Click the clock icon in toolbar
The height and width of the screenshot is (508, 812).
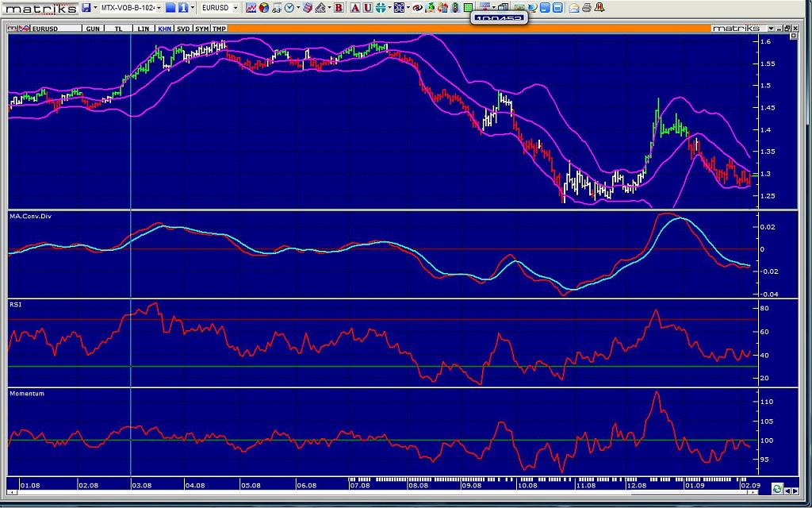(289, 8)
